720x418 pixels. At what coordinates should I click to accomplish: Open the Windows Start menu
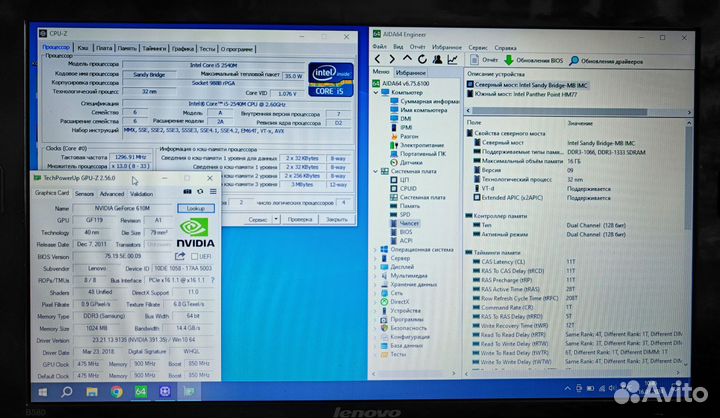point(43,392)
